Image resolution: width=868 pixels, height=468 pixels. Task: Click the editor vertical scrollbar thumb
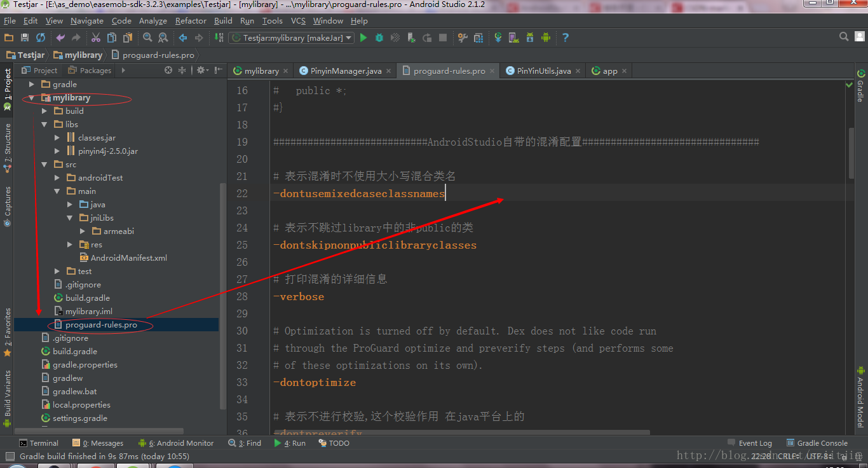click(851, 153)
